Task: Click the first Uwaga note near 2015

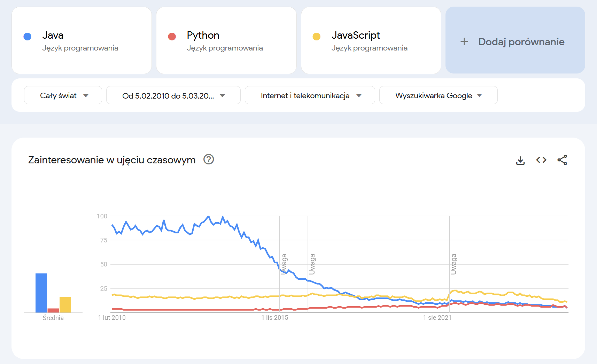Action: tap(284, 264)
